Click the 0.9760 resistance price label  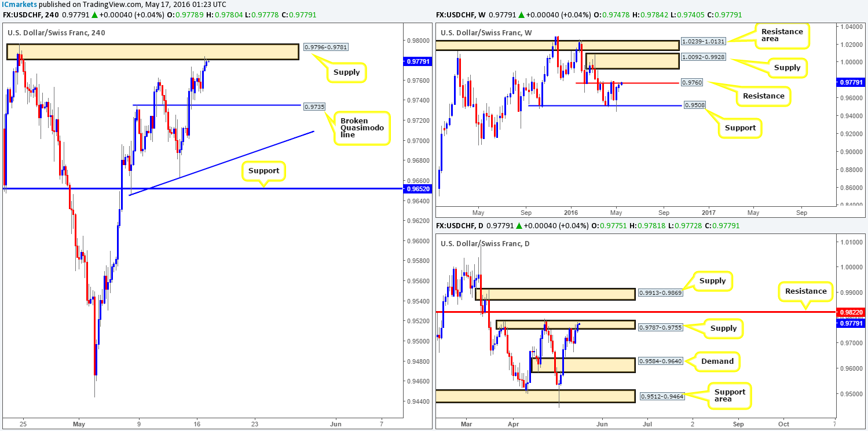point(693,83)
